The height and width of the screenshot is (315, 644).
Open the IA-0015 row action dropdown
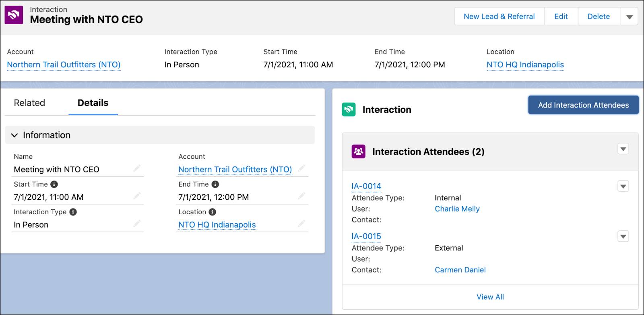pos(623,236)
